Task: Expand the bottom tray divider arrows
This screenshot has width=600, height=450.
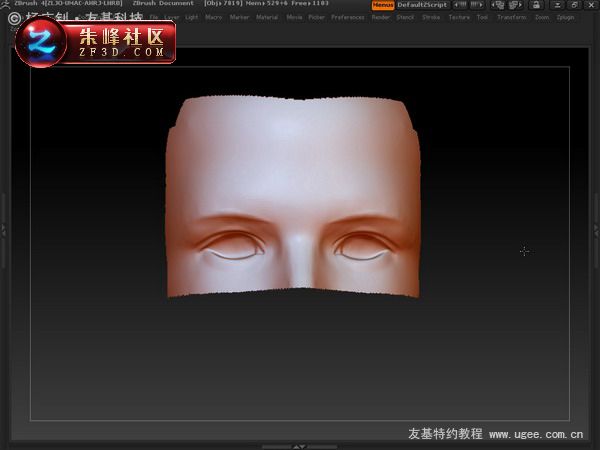Action: tap(299, 447)
